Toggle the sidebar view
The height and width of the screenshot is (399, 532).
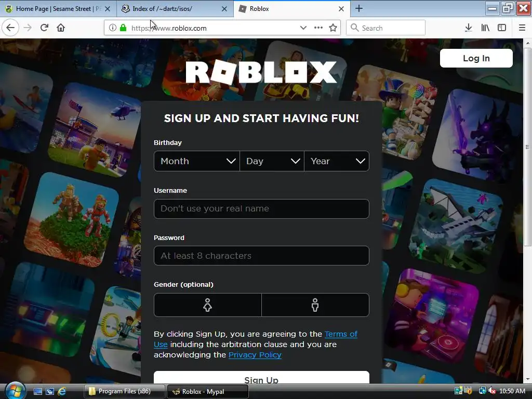pyautogui.click(x=502, y=28)
